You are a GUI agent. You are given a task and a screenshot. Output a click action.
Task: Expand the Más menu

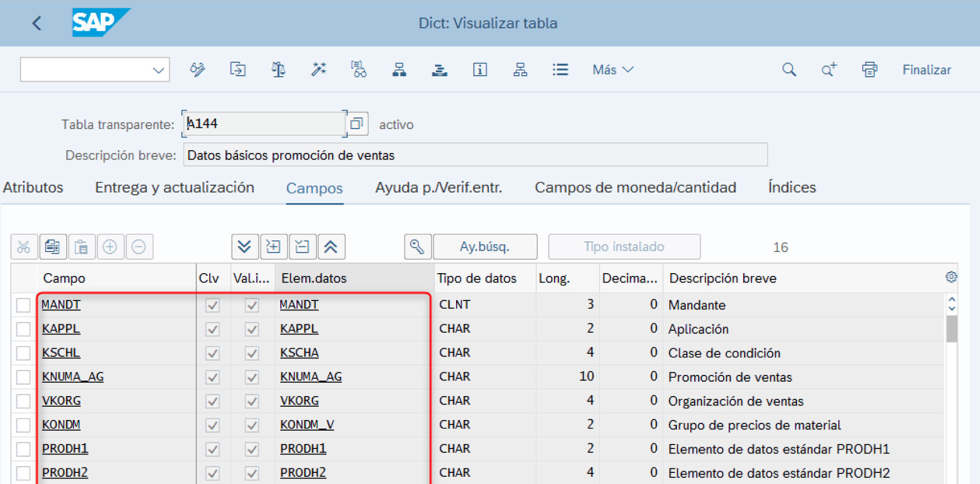pyautogui.click(x=612, y=70)
